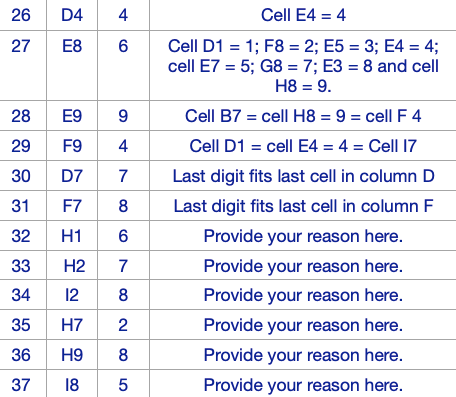Click 'Last digit fits last cell in column F'
The image size is (456, 397).
click(x=303, y=206)
